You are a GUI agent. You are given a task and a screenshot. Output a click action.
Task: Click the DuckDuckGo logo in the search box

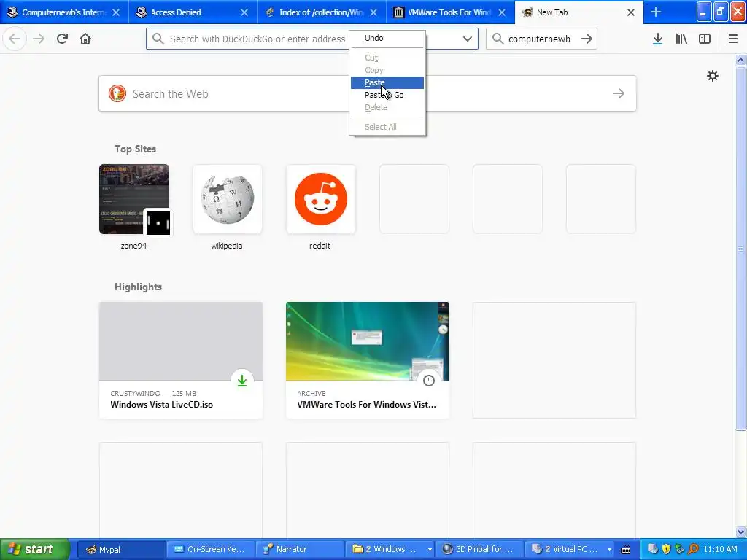[x=117, y=93]
